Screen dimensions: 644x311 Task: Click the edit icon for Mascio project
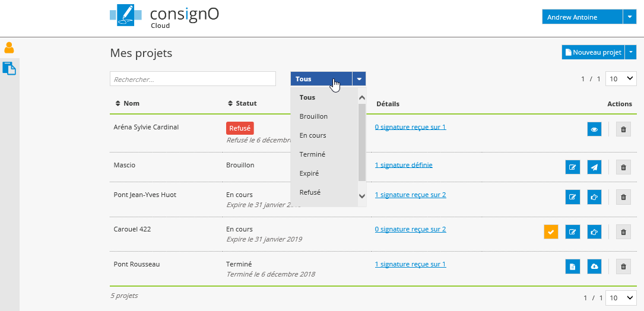click(572, 167)
